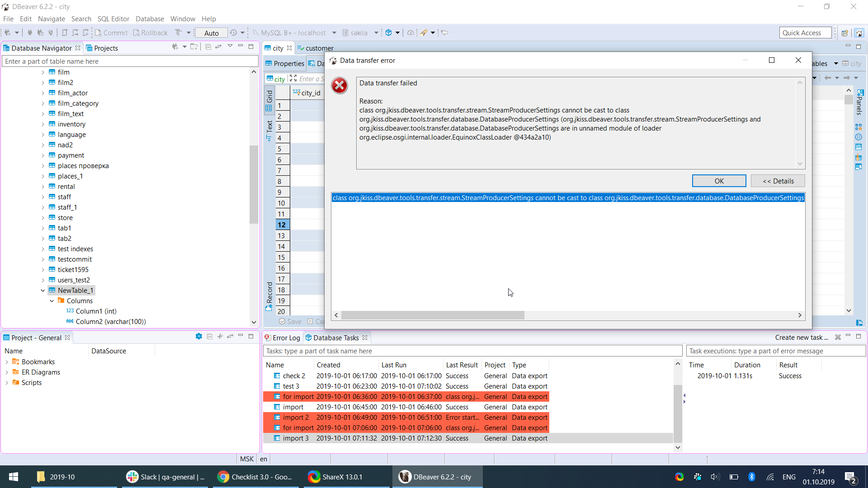Open the Windows Start menu
The image size is (868, 488).
coord(14,477)
